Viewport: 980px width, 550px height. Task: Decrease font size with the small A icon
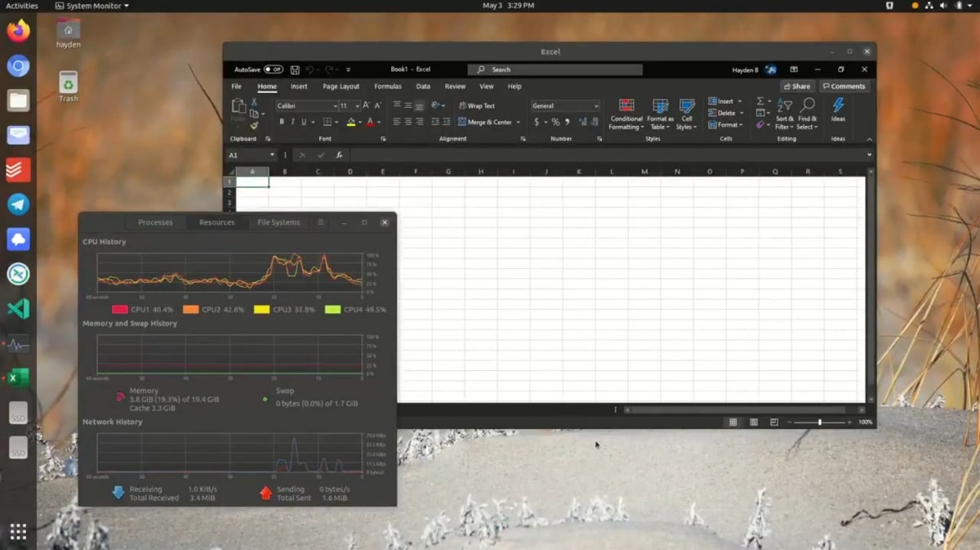378,105
